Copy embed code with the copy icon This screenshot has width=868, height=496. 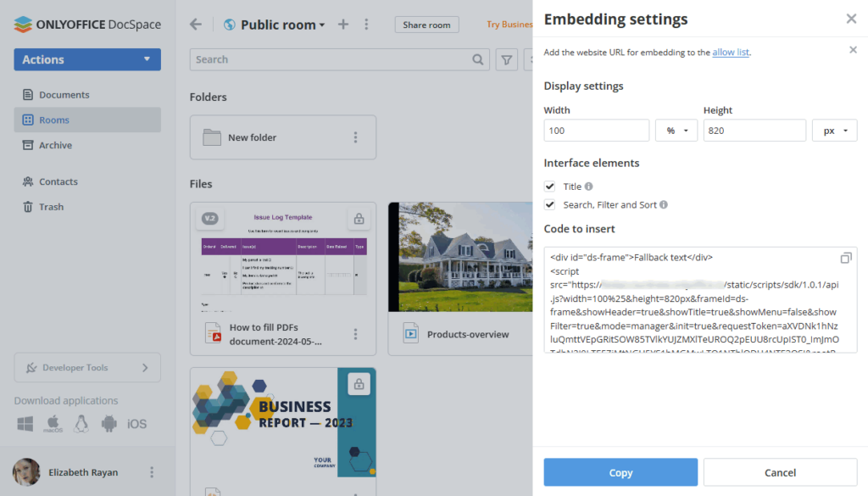pyautogui.click(x=845, y=258)
